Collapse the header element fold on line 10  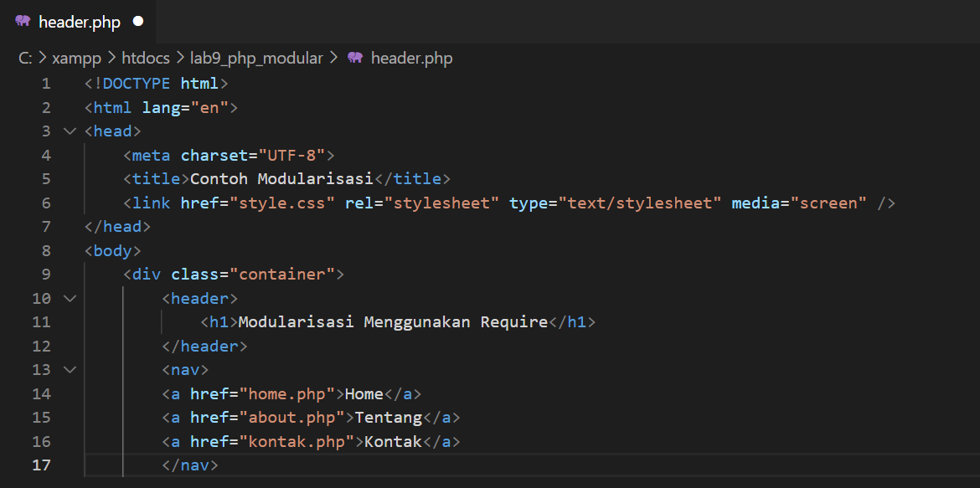[x=70, y=298]
